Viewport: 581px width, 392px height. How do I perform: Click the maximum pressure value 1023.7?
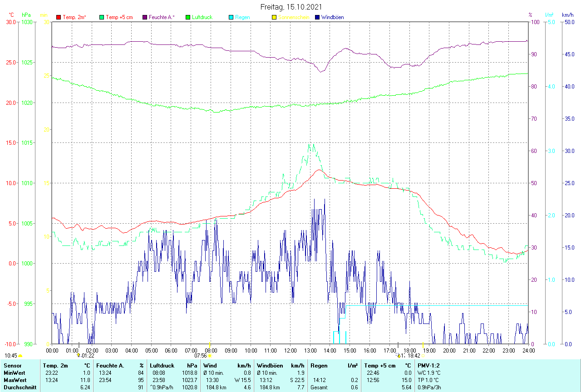pyautogui.click(x=189, y=380)
